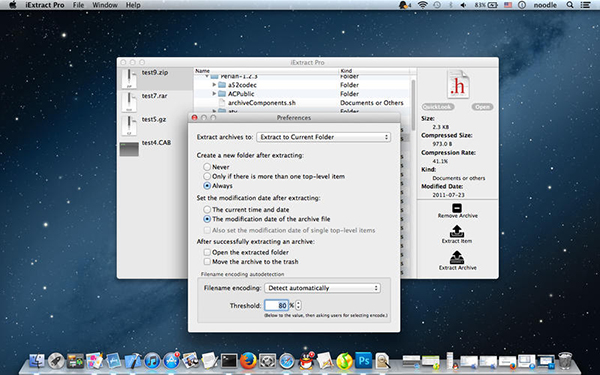The height and width of the screenshot is (375, 600).
Task: Click the Extract Item icon
Action: click(x=457, y=231)
